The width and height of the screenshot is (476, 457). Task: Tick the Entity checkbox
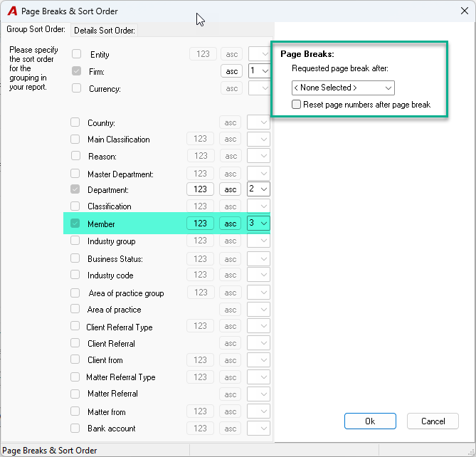click(x=77, y=54)
